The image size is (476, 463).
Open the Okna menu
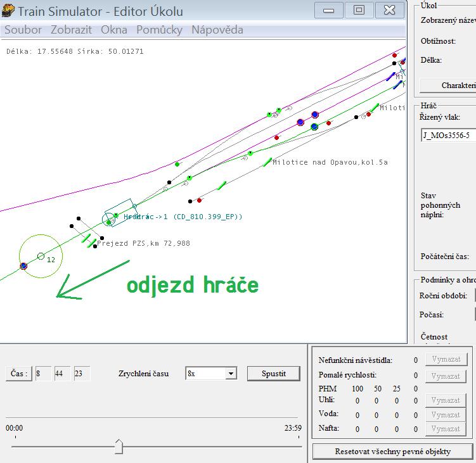[114, 30]
